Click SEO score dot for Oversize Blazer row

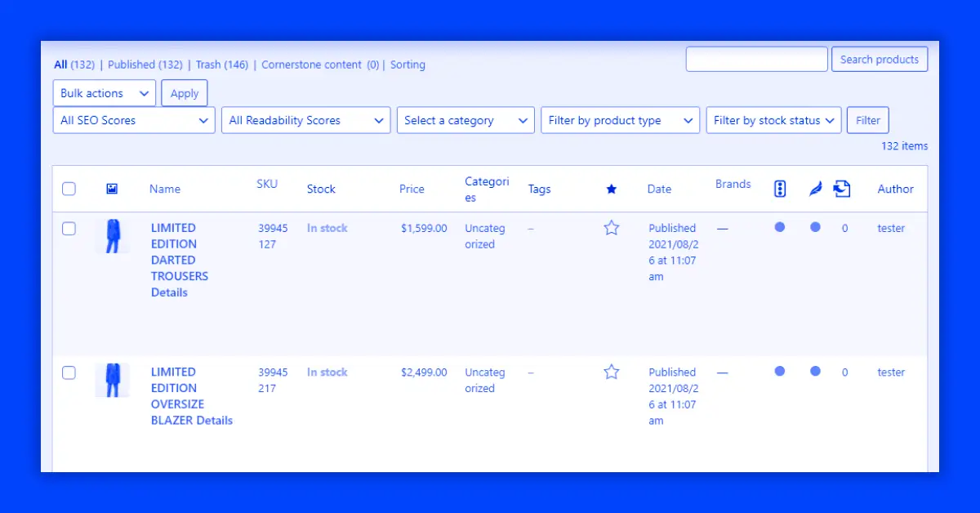click(x=780, y=371)
